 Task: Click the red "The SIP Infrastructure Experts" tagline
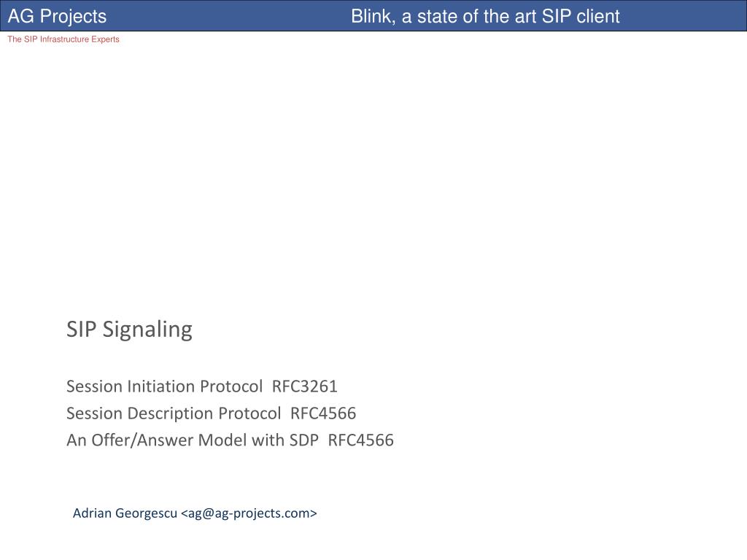(63, 39)
